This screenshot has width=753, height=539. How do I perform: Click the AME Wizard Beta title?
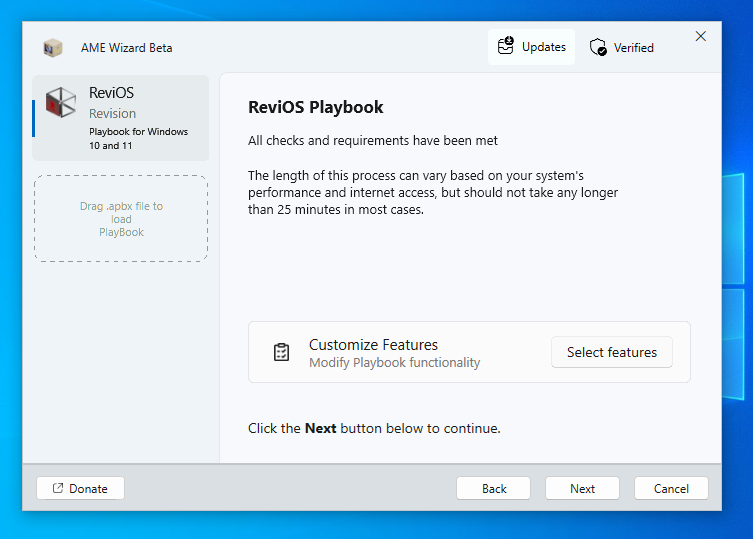coord(126,48)
